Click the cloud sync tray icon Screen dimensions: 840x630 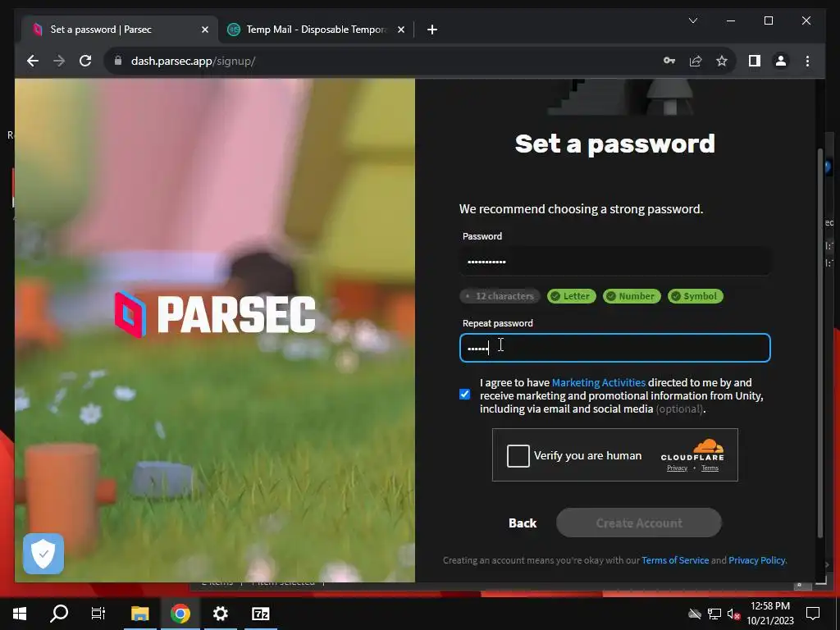(x=695, y=614)
